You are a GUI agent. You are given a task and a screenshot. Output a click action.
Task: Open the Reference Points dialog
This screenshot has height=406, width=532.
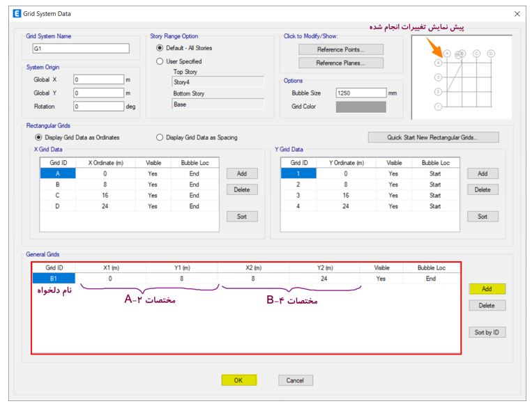[341, 49]
